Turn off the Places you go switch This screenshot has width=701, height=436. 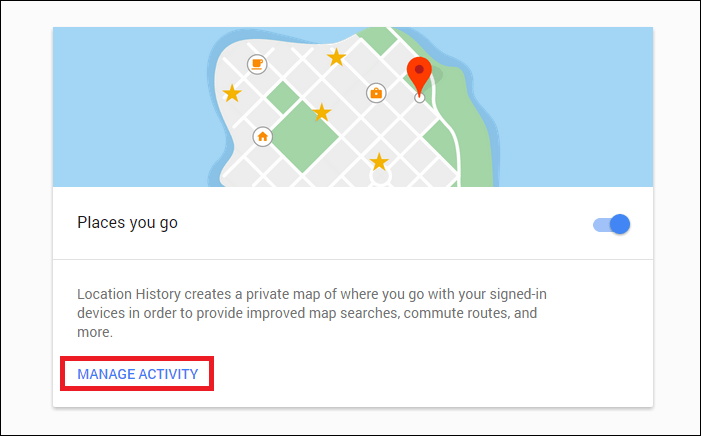pyautogui.click(x=611, y=224)
